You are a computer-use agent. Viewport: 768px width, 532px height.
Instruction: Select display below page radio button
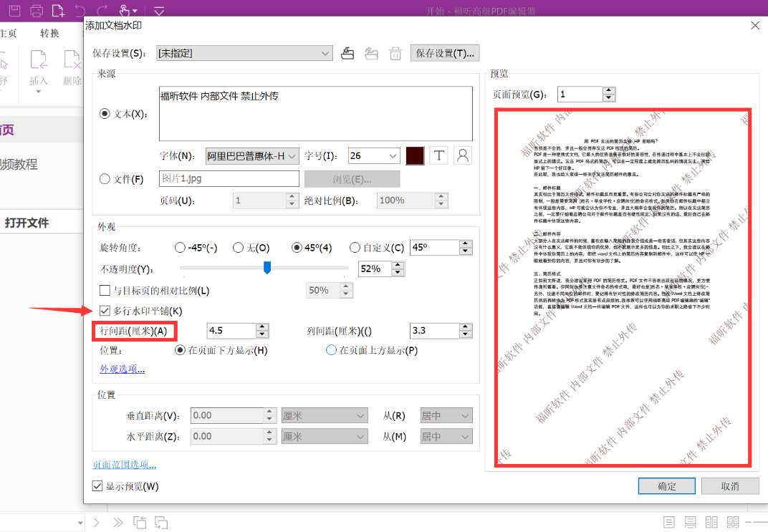[x=180, y=350]
